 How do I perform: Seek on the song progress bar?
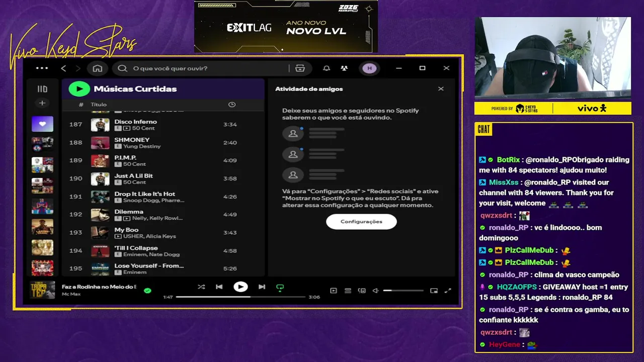240,297
